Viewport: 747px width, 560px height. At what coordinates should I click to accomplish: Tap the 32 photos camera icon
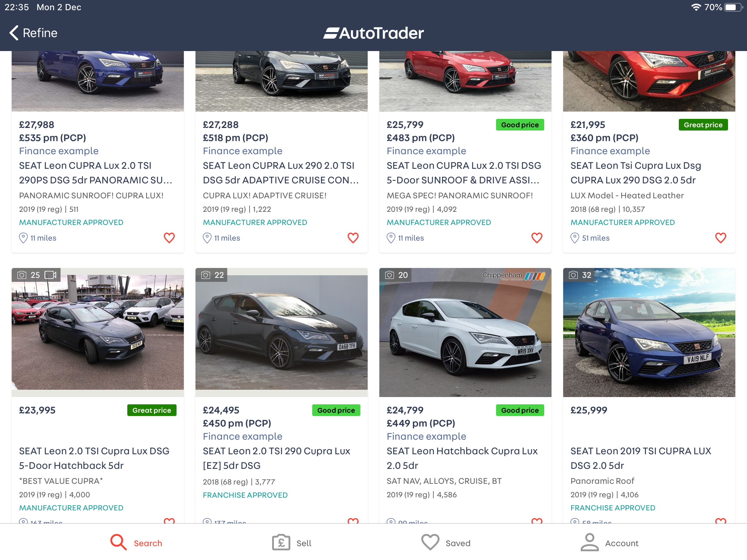[x=573, y=275]
